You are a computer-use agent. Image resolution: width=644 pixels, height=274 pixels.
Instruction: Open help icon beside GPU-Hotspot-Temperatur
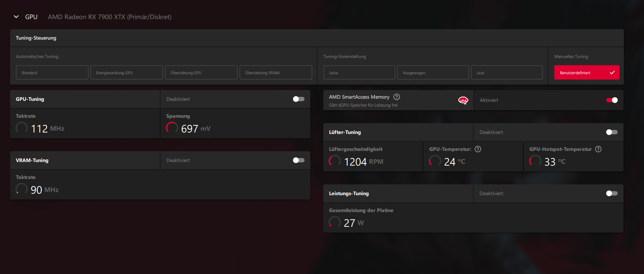tap(598, 149)
